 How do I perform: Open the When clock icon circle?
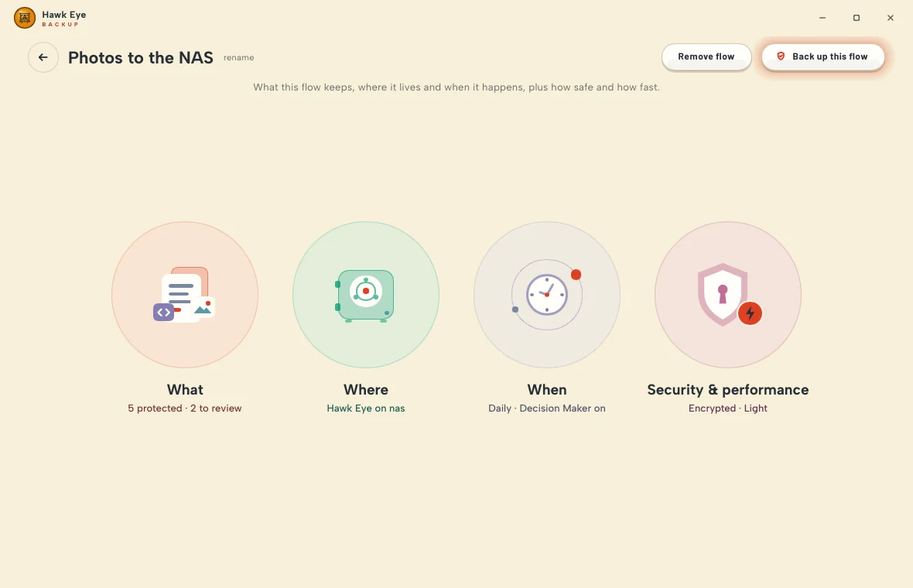click(547, 295)
